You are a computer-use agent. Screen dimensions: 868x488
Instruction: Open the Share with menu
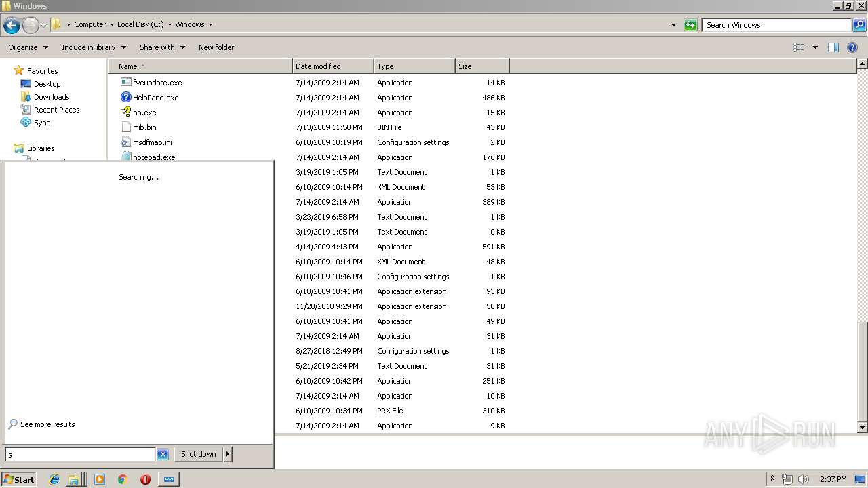pos(162,47)
